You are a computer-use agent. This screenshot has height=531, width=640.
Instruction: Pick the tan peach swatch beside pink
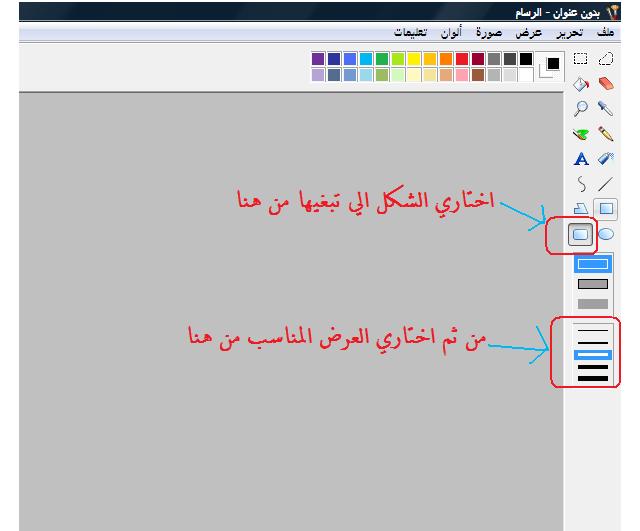tap(446, 75)
